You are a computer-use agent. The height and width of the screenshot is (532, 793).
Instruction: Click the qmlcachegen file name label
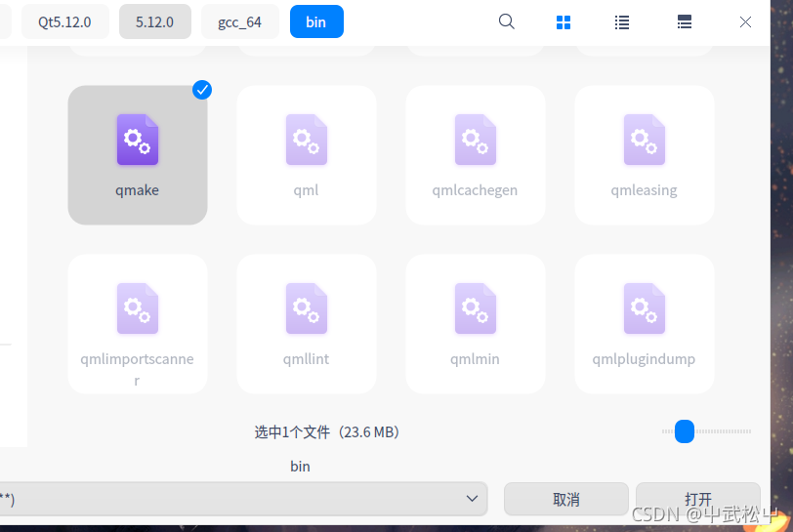click(475, 190)
